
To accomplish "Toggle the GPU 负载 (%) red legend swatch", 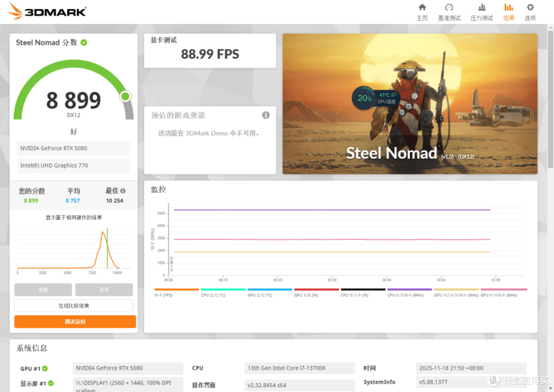I will coord(316,290).
